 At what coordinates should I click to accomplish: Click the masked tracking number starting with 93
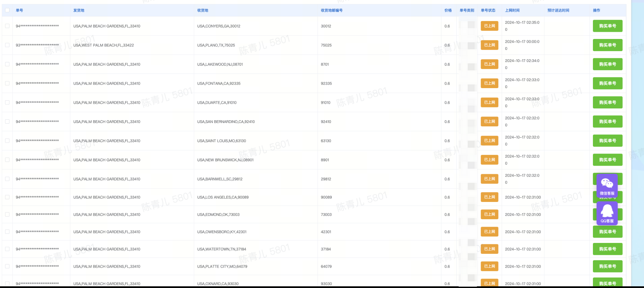(x=37, y=45)
